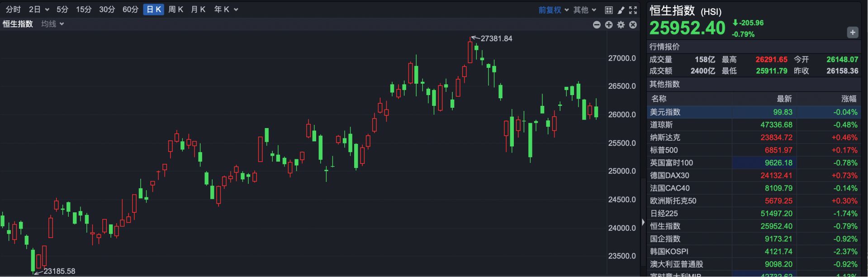
Task: Collapse the right quotes panel arrow
Action: click(x=643, y=222)
